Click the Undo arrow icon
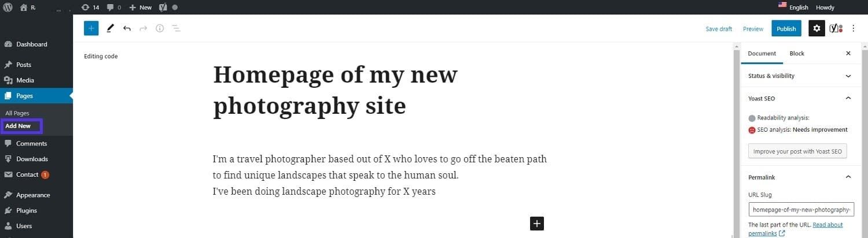 [x=127, y=28]
